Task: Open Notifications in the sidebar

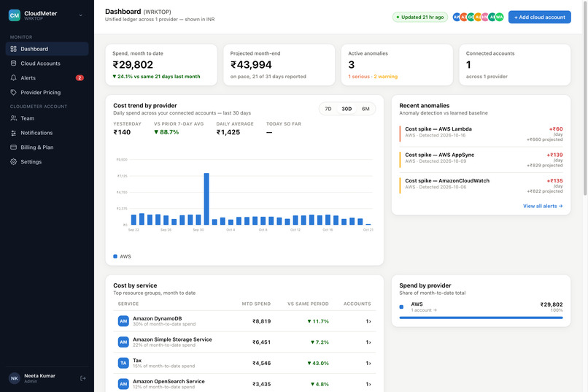Action: point(47,133)
